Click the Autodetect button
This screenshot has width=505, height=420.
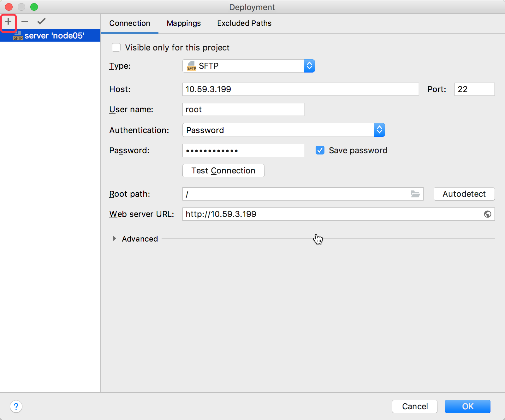464,194
